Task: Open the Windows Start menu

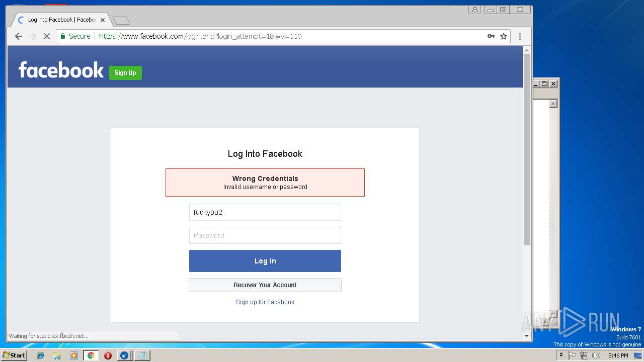Action: 14,355
